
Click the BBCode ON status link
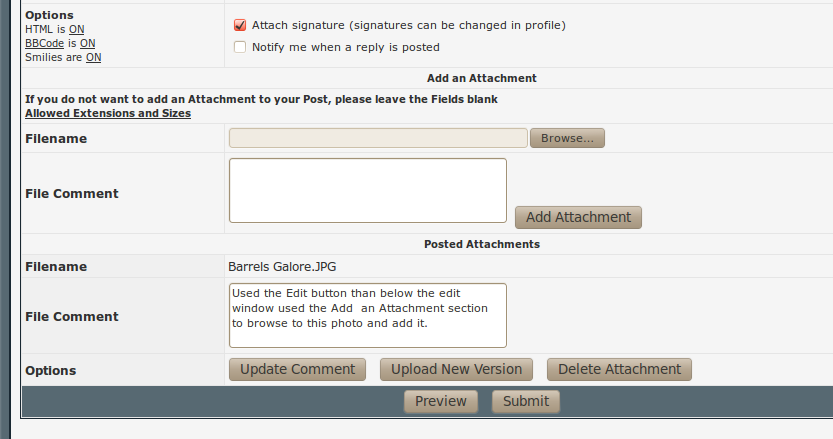tap(87, 44)
